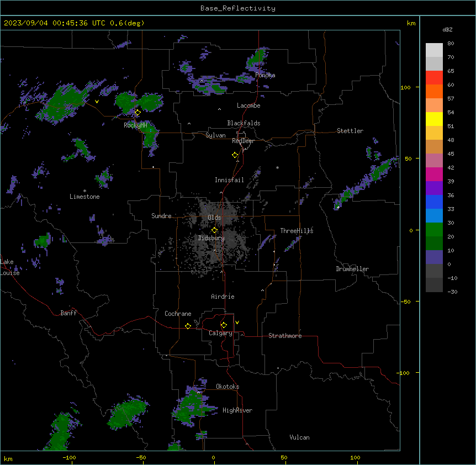This screenshot has width=476, height=465.
Task: Click the yellow V marker northeast of Calgary
Action: (x=237, y=323)
